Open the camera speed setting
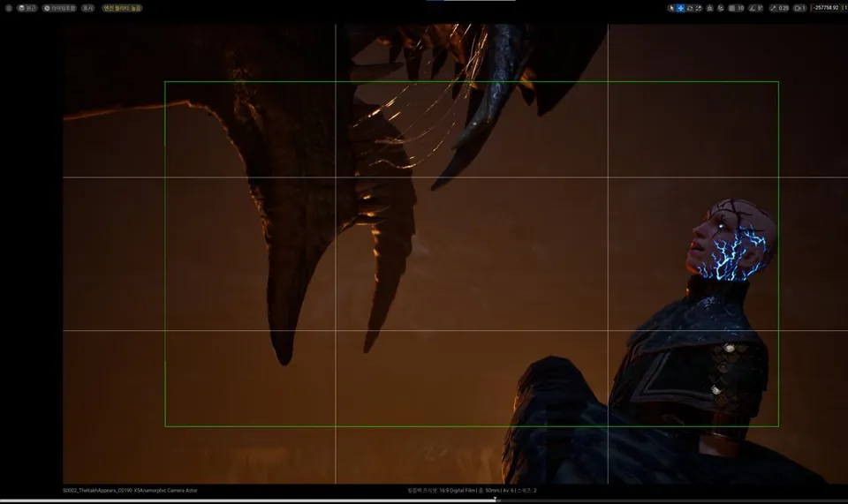Viewport: 848px width, 504px height. coord(799,8)
